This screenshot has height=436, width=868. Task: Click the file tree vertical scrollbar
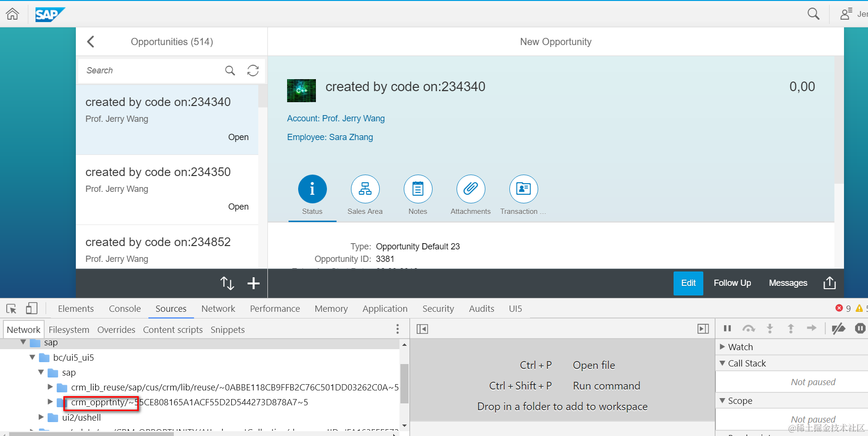[405, 385]
